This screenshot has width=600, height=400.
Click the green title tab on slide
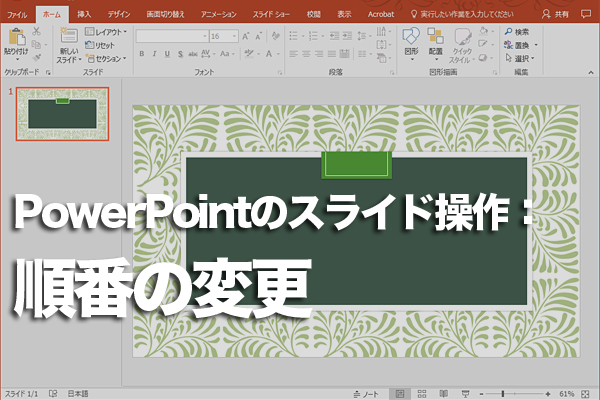coord(357,165)
